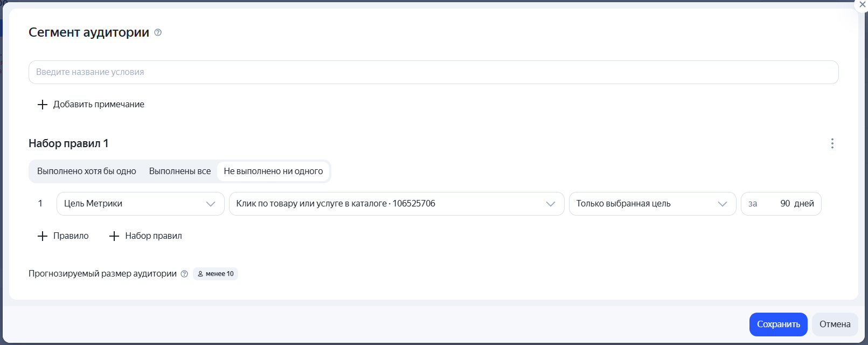This screenshot has width=868, height=345.
Task: Expand the Клик по товару или услуге goal dropdown
Action: 397,204
